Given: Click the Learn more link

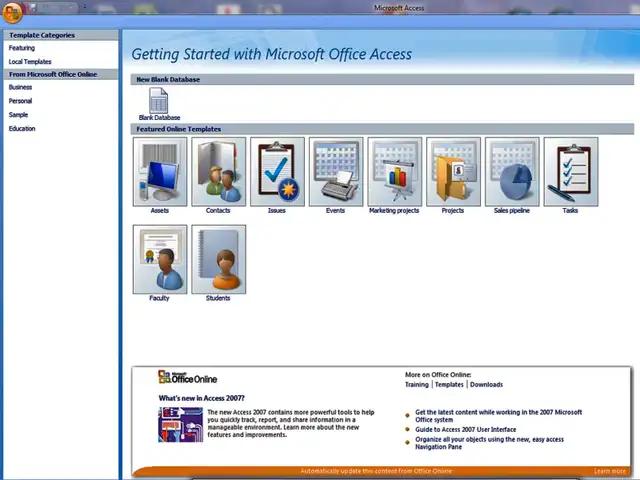Looking at the screenshot, I should [609, 471].
